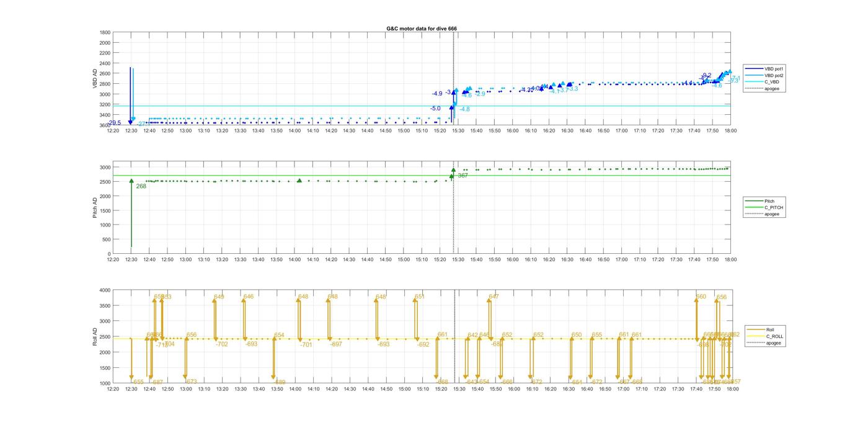868x430 pixels.
Task: Click the '-29.5' label in VBD plot
Action: click(114, 123)
